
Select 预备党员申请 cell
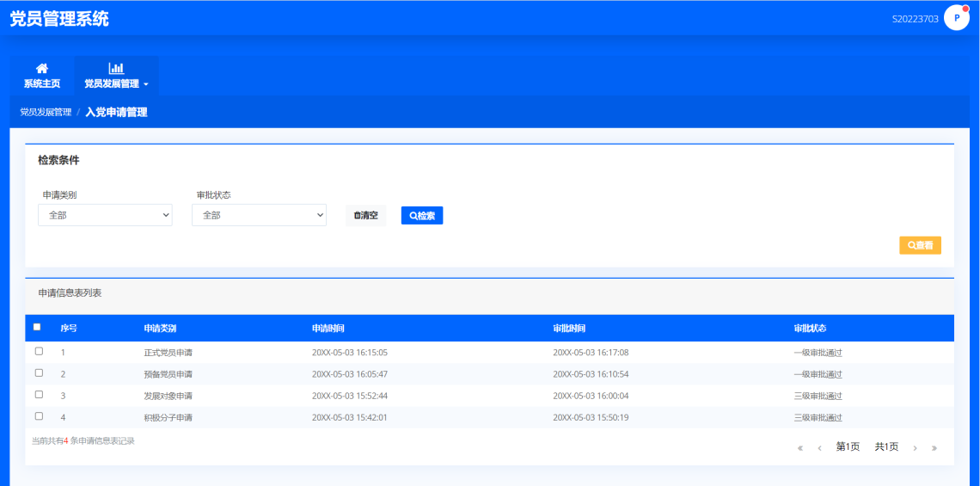coord(168,374)
